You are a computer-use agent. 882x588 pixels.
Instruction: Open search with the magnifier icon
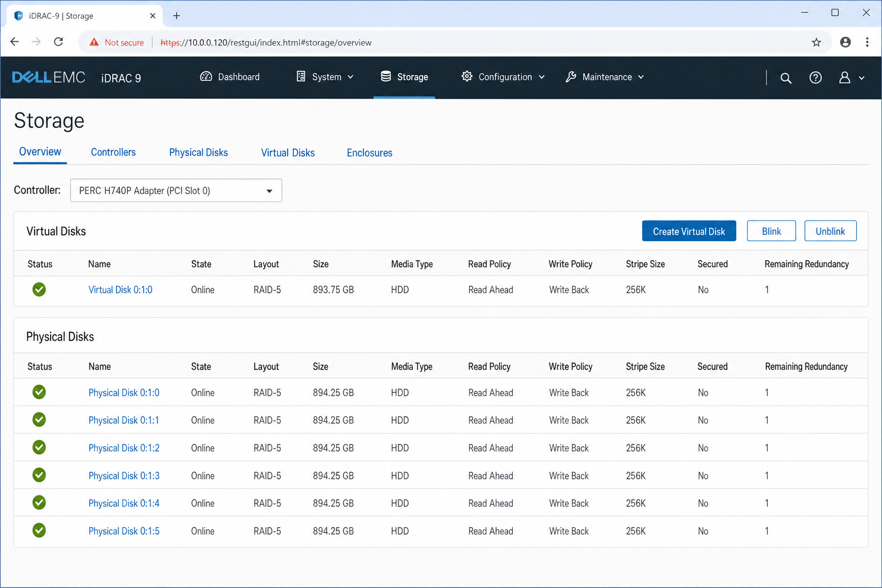pyautogui.click(x=786, y=78)
